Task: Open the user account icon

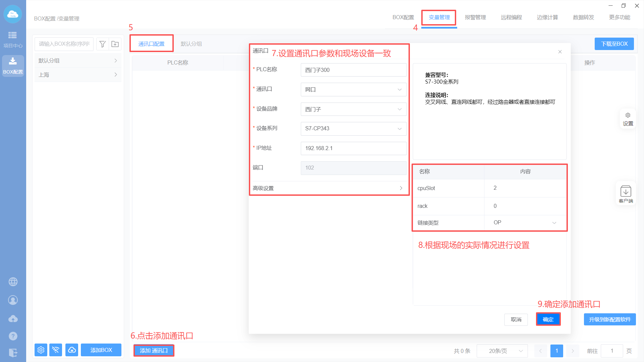Action: [x=13, y=300]
